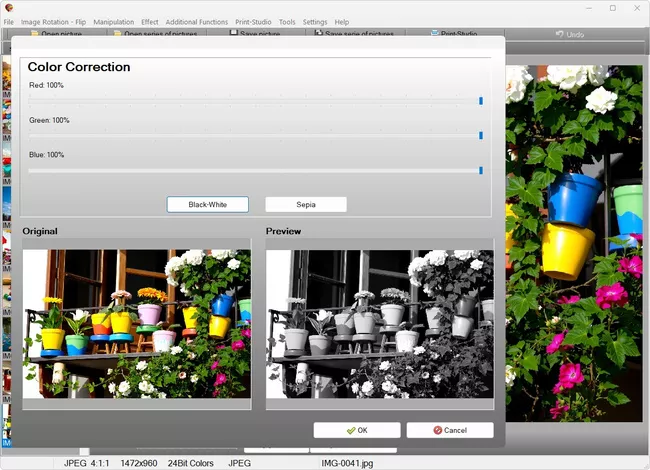Click the Open picture toolbar button
Screen dimensions: 650x470
coord(57,33)
